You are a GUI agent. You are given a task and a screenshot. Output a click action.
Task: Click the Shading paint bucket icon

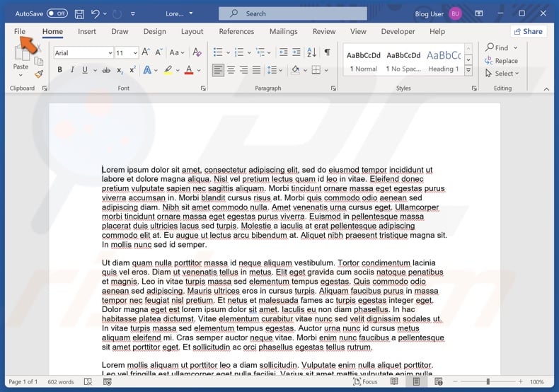tap(295, 70)
